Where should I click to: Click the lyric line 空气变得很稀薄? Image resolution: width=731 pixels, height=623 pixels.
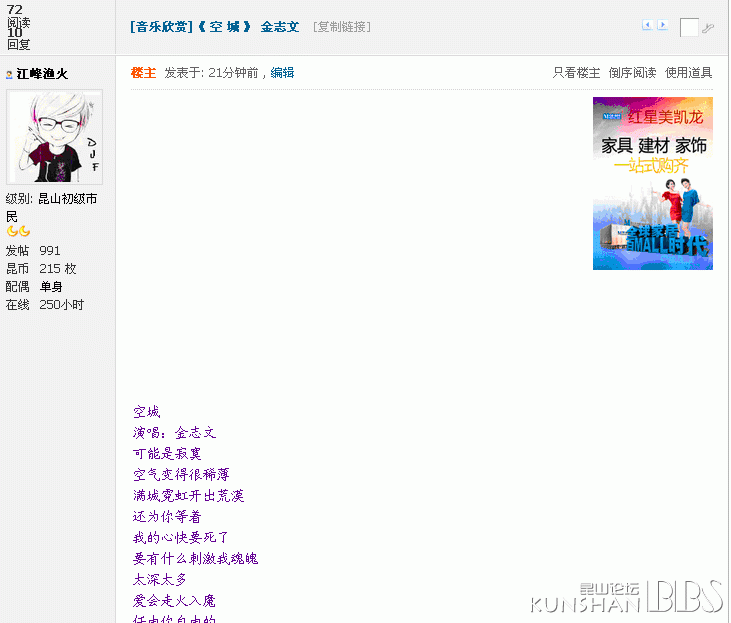pyautogui.click(x=181, y=475)
